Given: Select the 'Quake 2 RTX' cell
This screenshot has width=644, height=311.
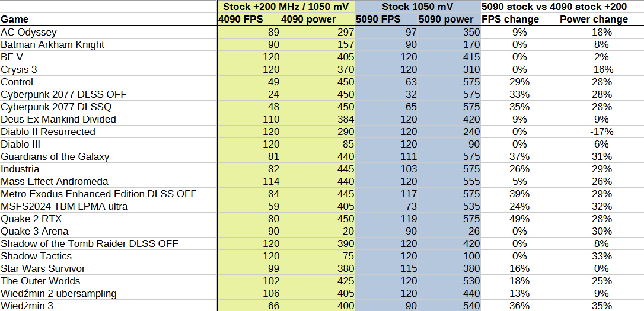Looking at the screenshot, I should pos(109,219).
